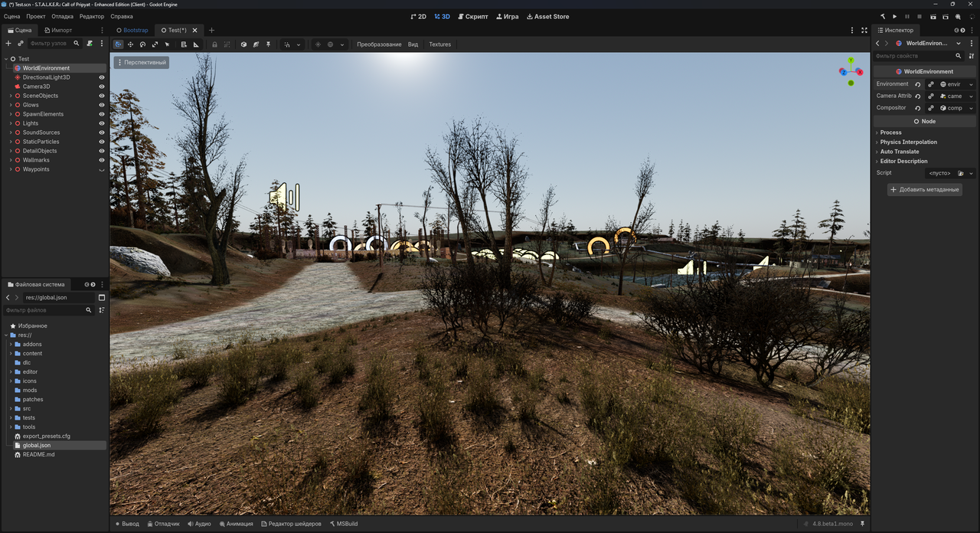Go back in Inspector object history
980x533 pixels.
(877, 44)
